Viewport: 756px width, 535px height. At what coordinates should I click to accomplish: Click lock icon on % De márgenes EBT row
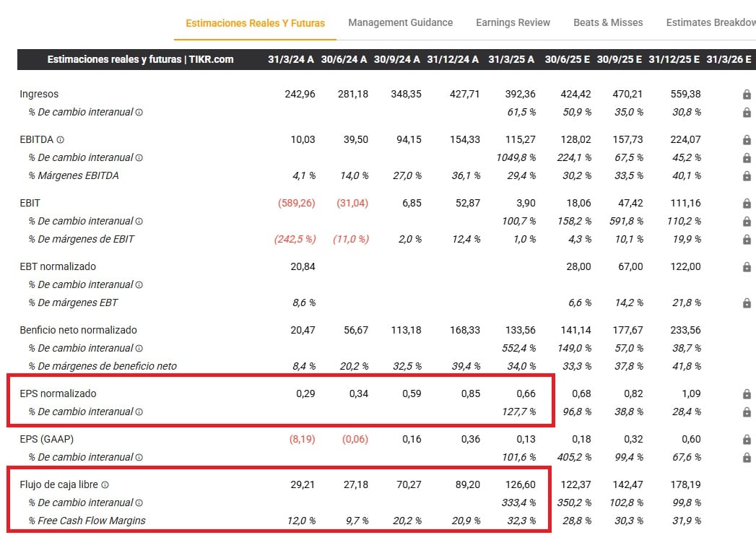(x=747, y=303)
